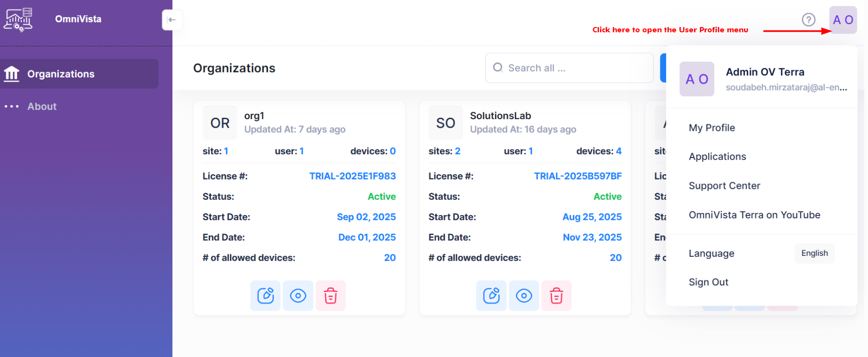The image size is (868, 357).
Task: View org1 organization details eye icon
Action: [298, 296]
